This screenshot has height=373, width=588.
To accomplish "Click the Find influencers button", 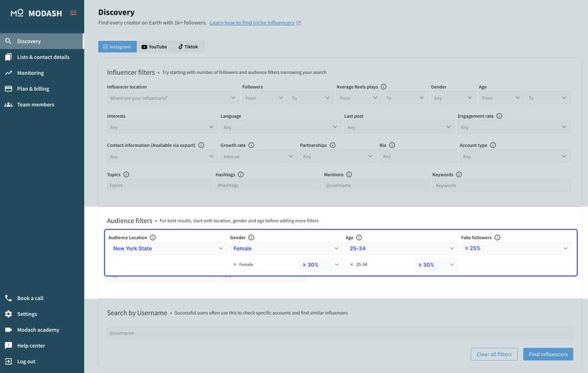I will [x=548, y=354].
